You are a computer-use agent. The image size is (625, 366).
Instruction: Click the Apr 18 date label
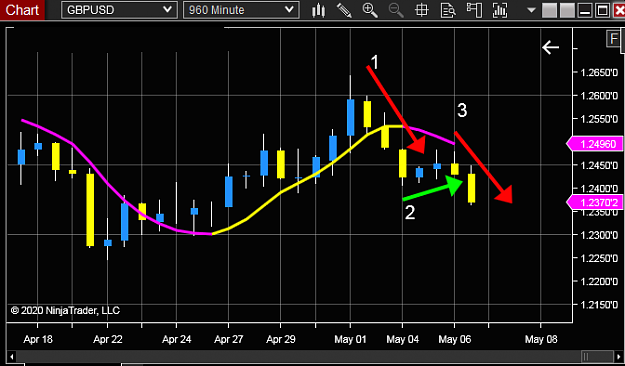coord(38,339)
